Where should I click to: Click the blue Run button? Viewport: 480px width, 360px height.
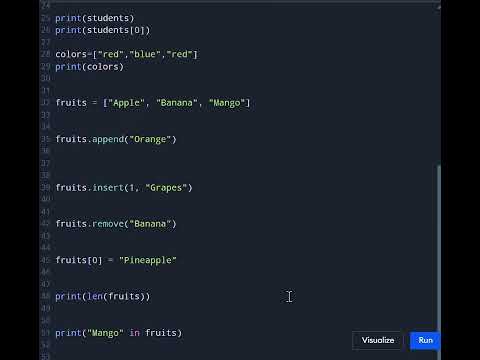pos(425,340)
